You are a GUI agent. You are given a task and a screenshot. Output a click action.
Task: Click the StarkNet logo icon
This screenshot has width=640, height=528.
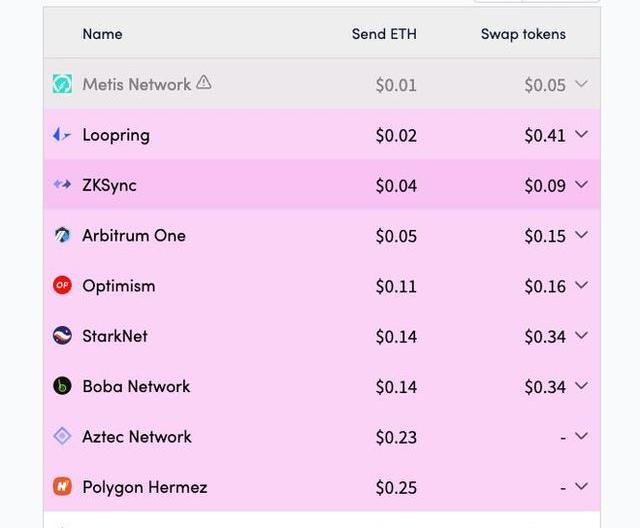[62, 335]
